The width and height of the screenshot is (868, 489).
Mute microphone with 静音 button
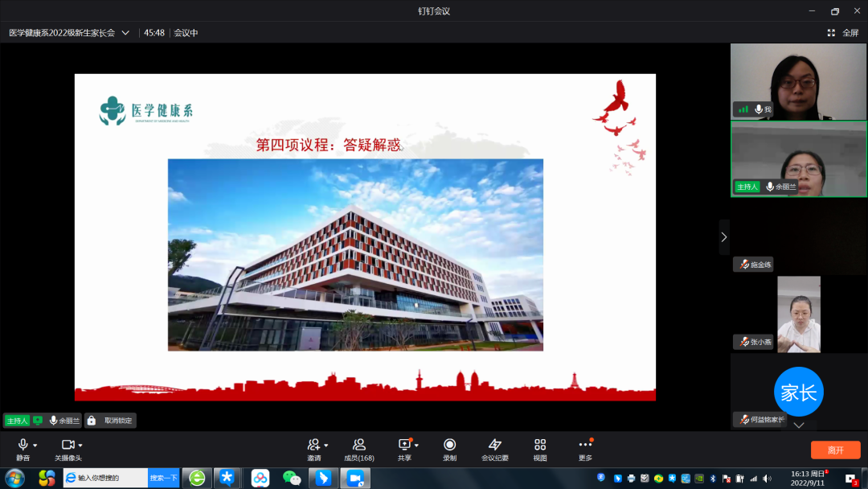tap(23, 446)
